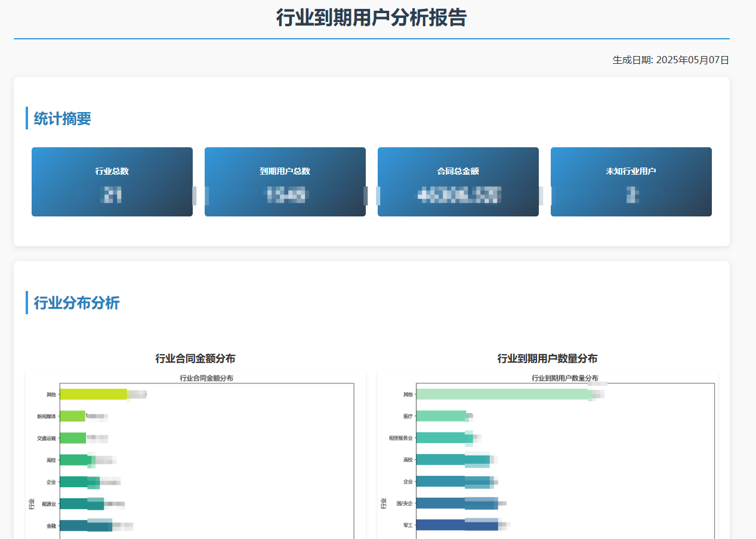The image size is (756, 539).
Task: Click the 交通运输 axis label in the amount chart
Action: click(x=46, y=438)
